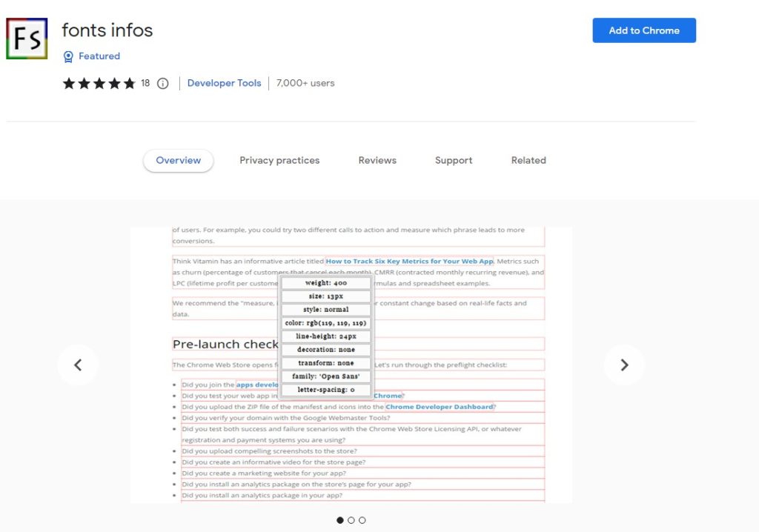The height and width of the screenshot is (532, 759).
Task: Click the fonts infos title
Action: point(107,30)
